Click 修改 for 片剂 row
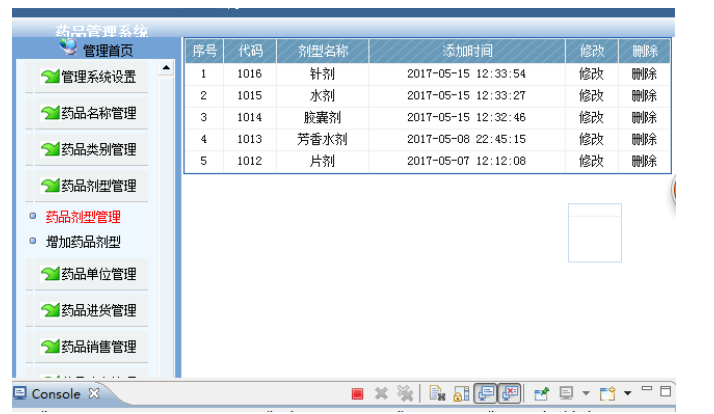This screenshot has width=714, height=414. [592, 161]
